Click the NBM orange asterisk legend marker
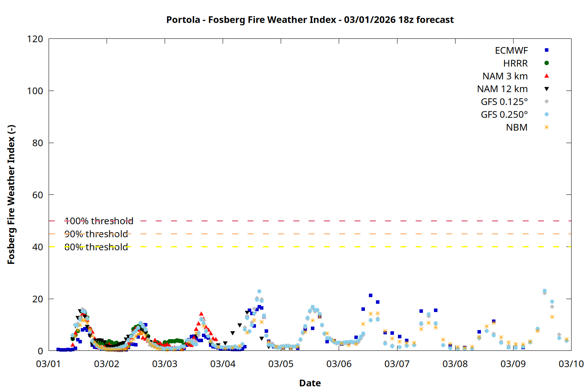 click(x=546, y=127)
